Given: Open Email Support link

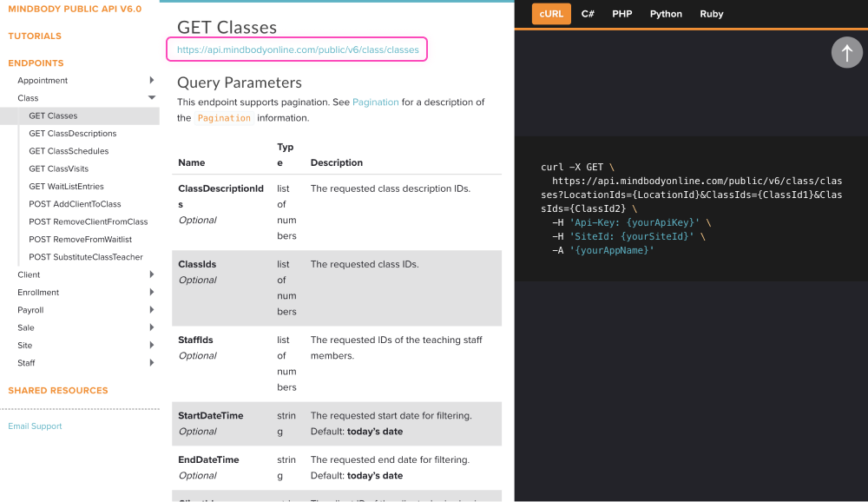Looking at the screenshot, I should pos(35,426).
